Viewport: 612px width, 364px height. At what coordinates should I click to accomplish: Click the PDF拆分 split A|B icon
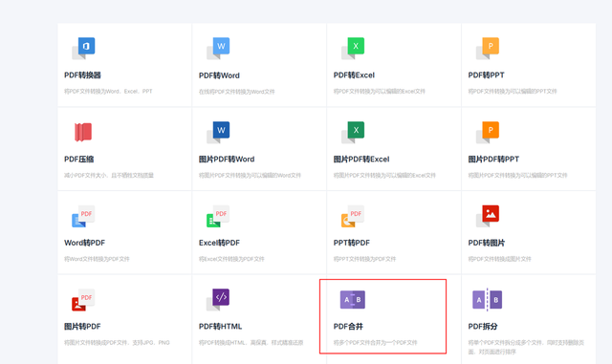487,300
